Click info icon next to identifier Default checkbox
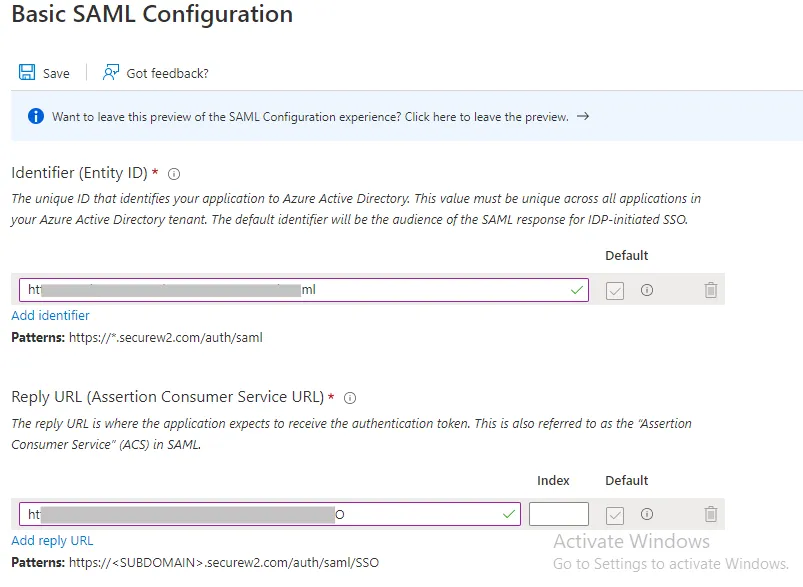The width and height of the screenshot is (803, 587). (647, 290)
